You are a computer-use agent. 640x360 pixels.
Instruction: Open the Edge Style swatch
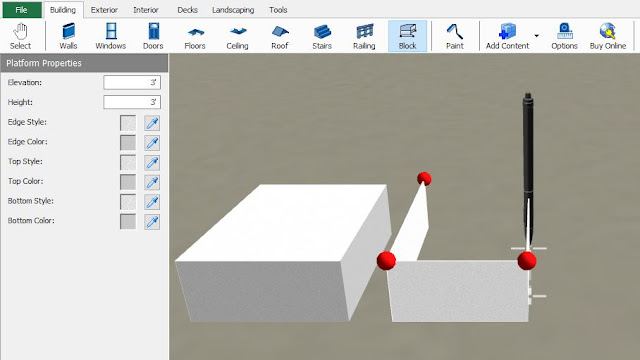click(128, 123)
